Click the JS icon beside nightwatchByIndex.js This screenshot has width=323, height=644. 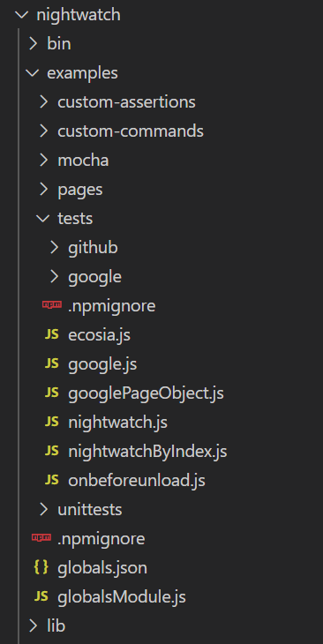pyautogui.click(x=52, y=452)
